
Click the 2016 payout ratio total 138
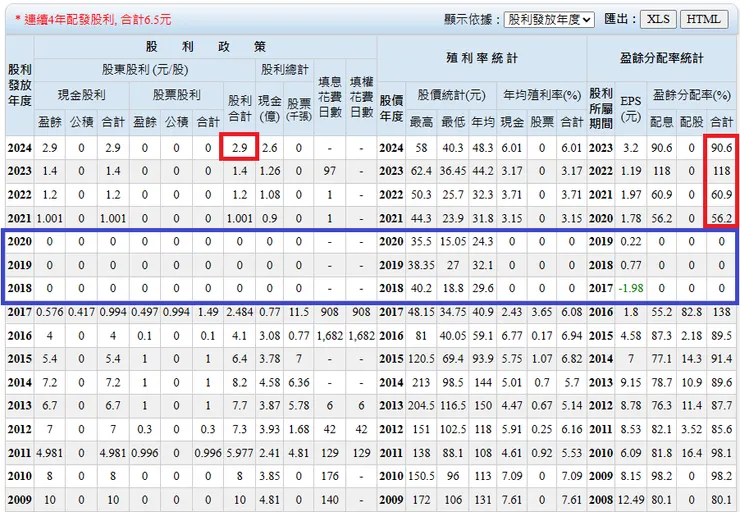[x=722, y=312]
